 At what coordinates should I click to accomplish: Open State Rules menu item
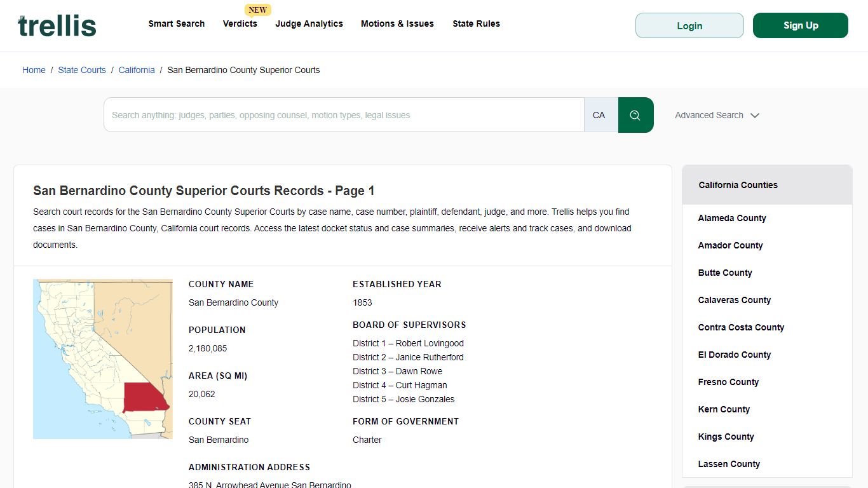pos(476,24)
